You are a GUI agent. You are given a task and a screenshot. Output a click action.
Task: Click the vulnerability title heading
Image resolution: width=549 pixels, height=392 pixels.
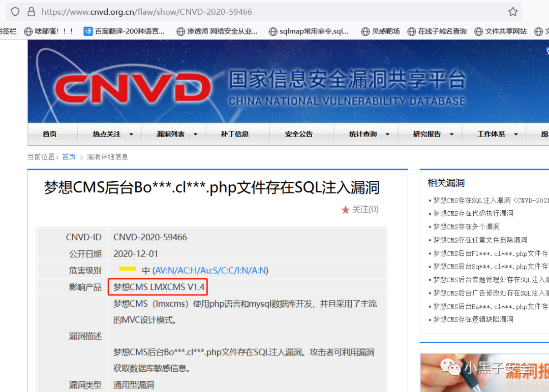[211, 188]
